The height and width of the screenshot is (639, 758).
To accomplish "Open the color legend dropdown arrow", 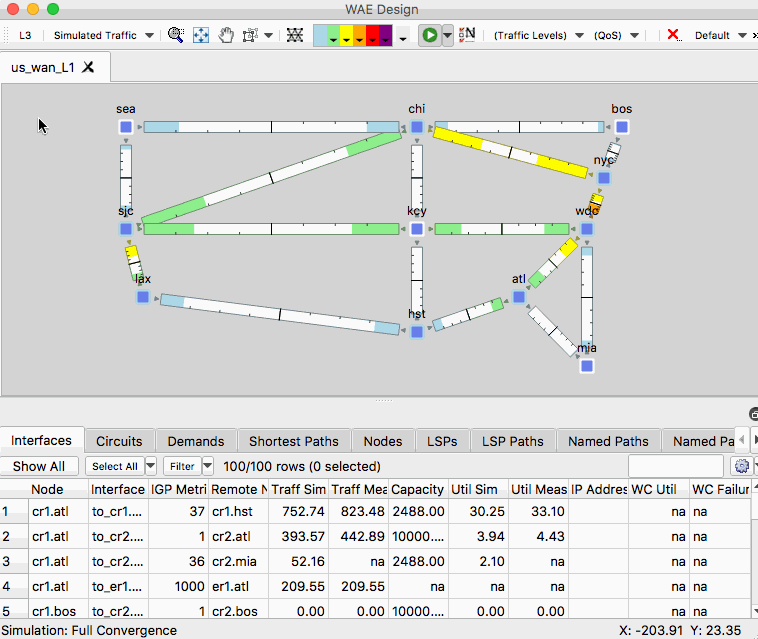I will pos(403,39).
